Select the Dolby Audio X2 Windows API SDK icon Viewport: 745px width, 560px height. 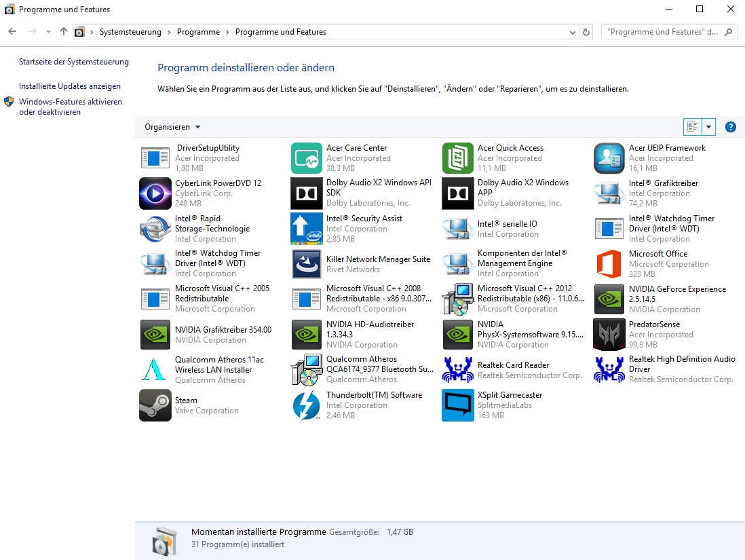pyautogui.click(x=307, y=193)
